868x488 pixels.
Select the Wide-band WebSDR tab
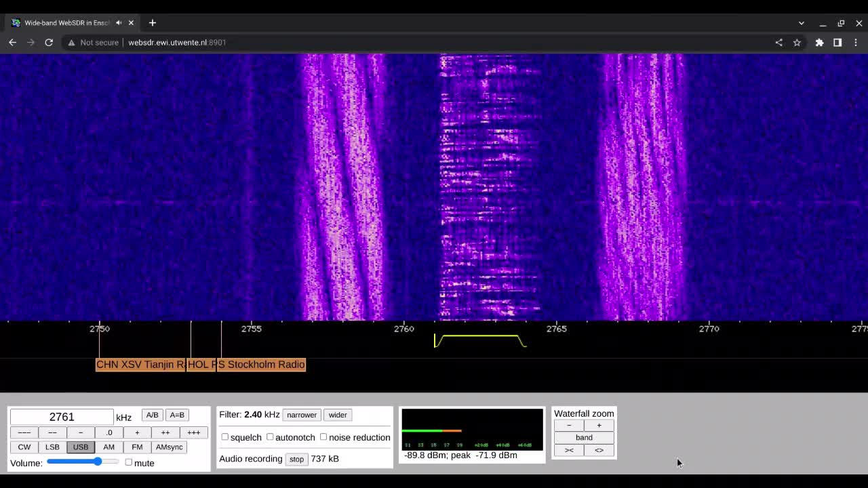[66, 22]
